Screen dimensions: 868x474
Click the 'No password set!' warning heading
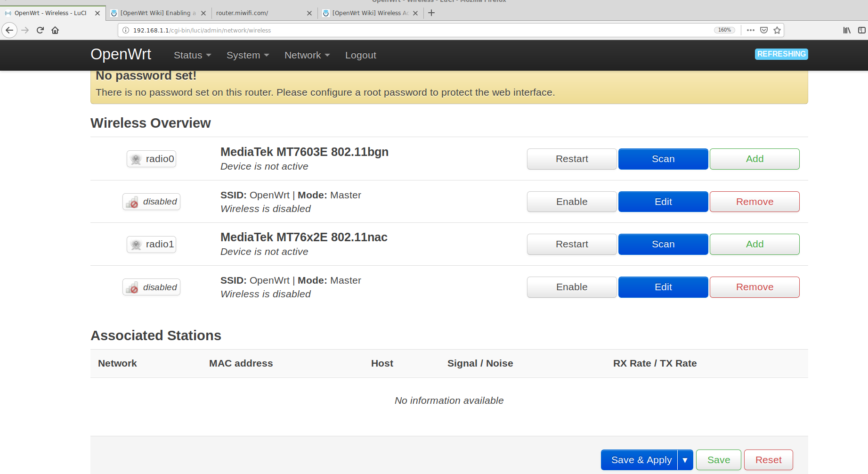coord(146,75)
